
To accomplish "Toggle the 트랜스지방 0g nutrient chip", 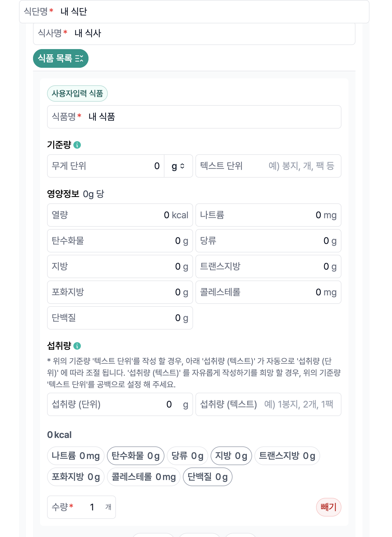I will tap(287, 456).
